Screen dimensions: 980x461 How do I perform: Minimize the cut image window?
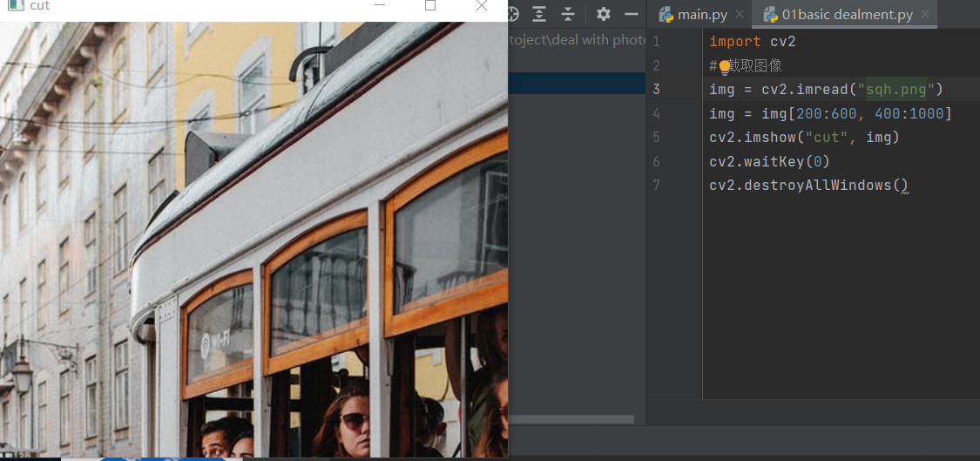tap(380, 5)
